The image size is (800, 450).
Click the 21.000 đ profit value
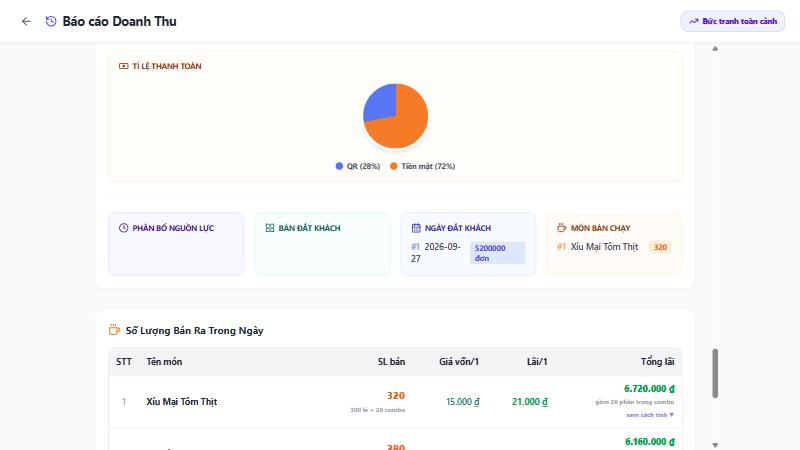(x=530, y=402)
